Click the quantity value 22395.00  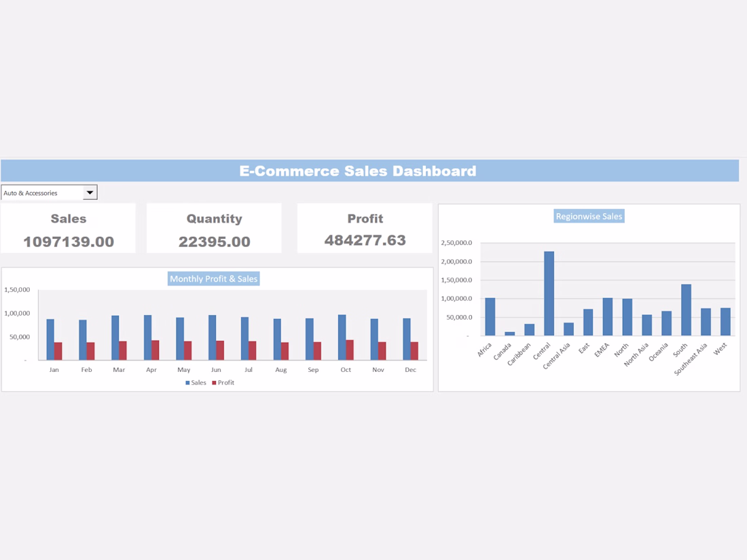pyautogui.click(x=215, y=242)
